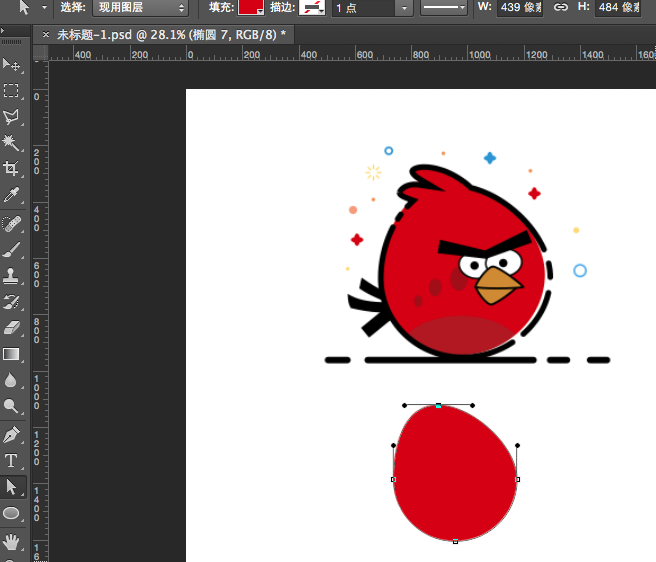Screen dimensions: 656x562
Task: Expand the tools panel double arrow
Action: click(x=3, y=31)
